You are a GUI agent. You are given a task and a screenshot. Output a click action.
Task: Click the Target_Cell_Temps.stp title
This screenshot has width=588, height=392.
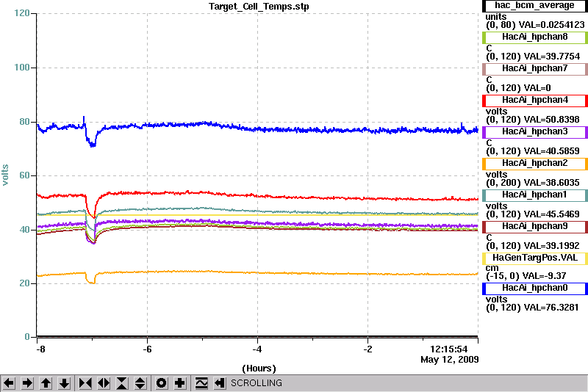coord(259,7)
